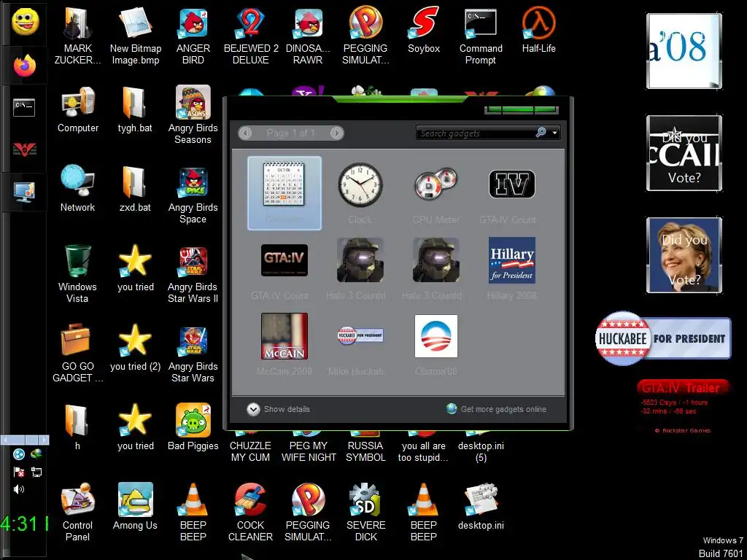747x560 pixels.
Task: Open Get more gadgets online link
Action: (496, 409)
